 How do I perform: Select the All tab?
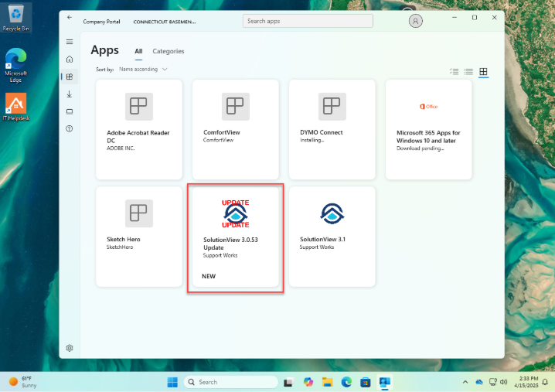[x=138, y=51]
